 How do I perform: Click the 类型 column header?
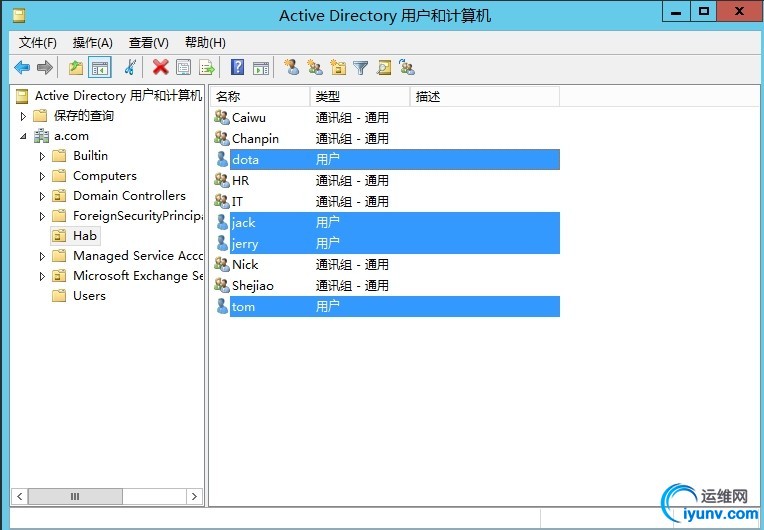(359, 97)
